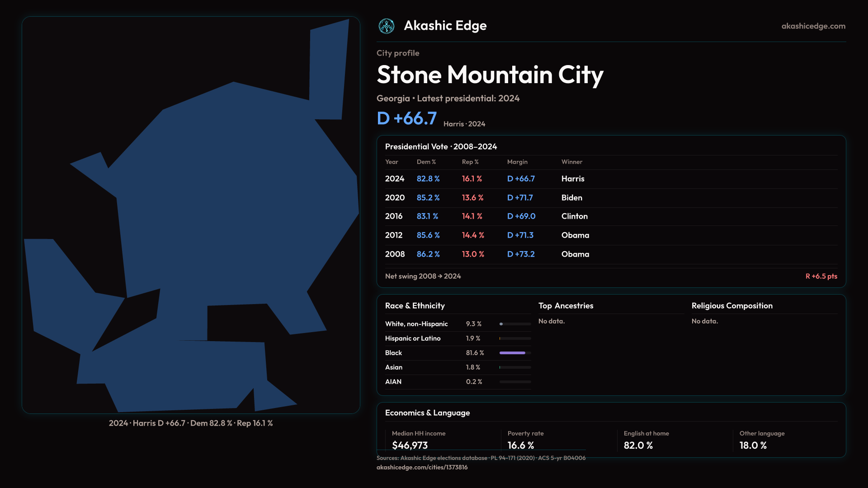
Task: Open the akashicedge.com/cities/1373816 URL
Action: pos(422,467)
